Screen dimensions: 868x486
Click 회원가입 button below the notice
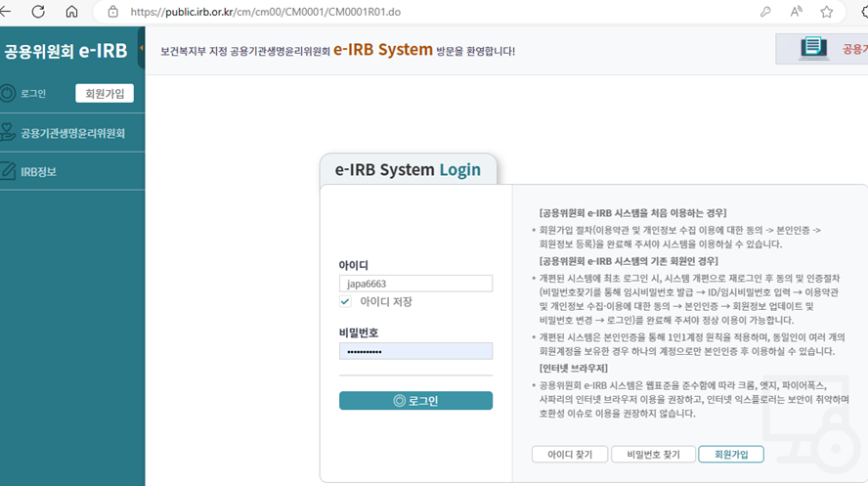730,455
